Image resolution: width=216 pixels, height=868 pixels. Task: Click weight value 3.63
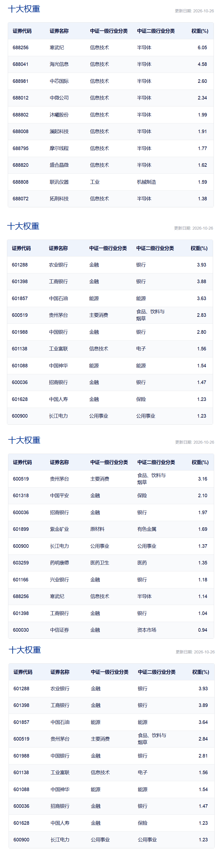pos(202,298)
